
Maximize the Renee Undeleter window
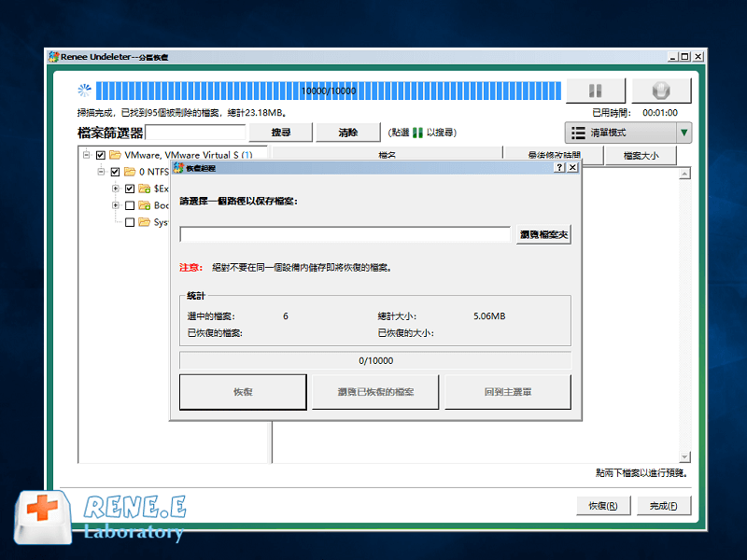684,57
